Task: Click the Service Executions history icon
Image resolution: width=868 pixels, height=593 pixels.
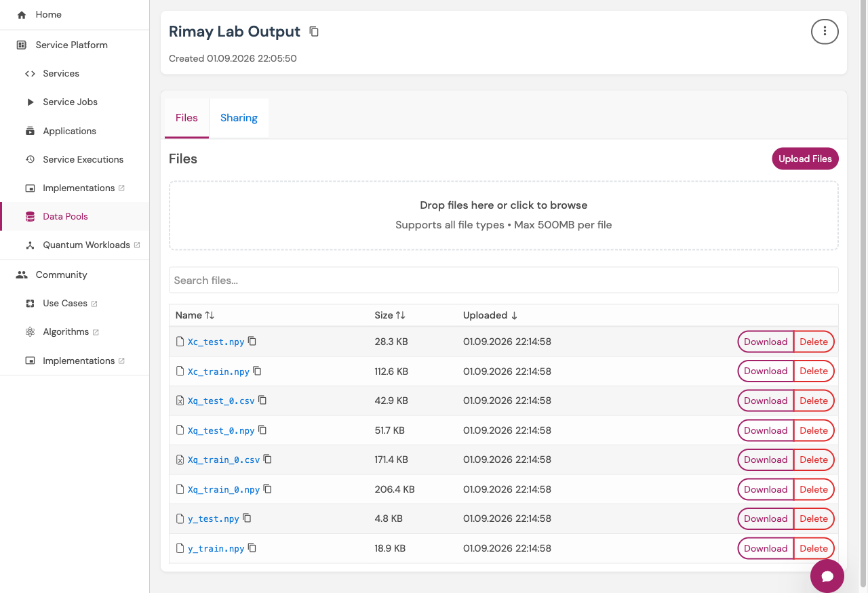Action: click(x=30, y=159)
